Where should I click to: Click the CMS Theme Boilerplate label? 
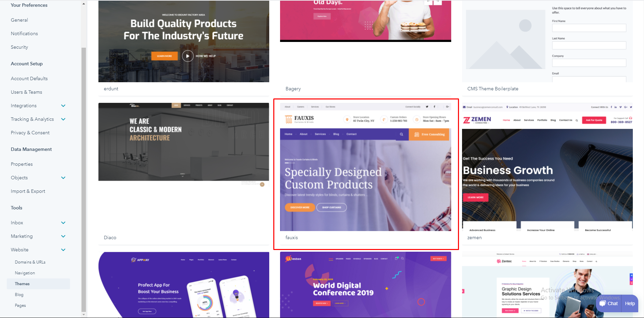[x=493, y=89]
